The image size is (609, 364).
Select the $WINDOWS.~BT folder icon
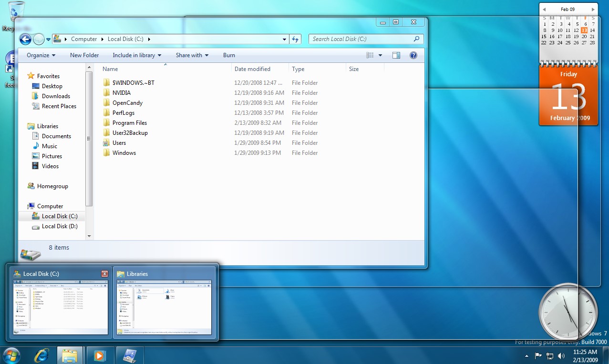(x=107, y=83)
